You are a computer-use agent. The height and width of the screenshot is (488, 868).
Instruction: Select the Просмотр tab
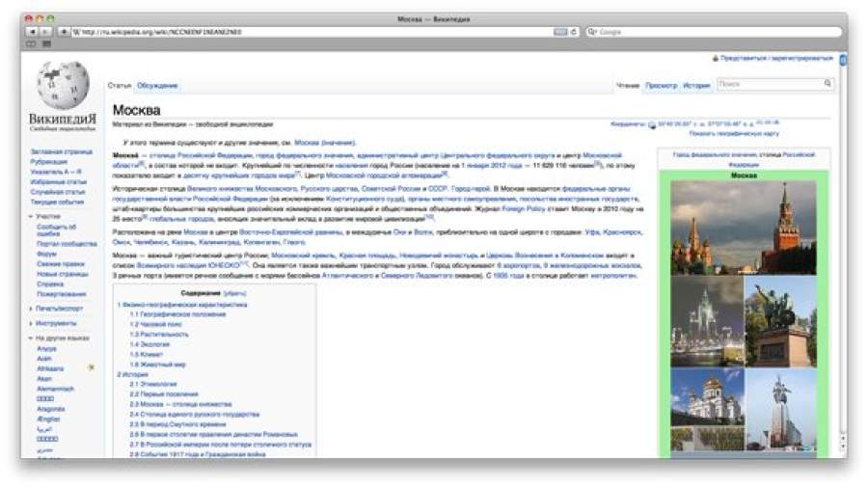661,86
